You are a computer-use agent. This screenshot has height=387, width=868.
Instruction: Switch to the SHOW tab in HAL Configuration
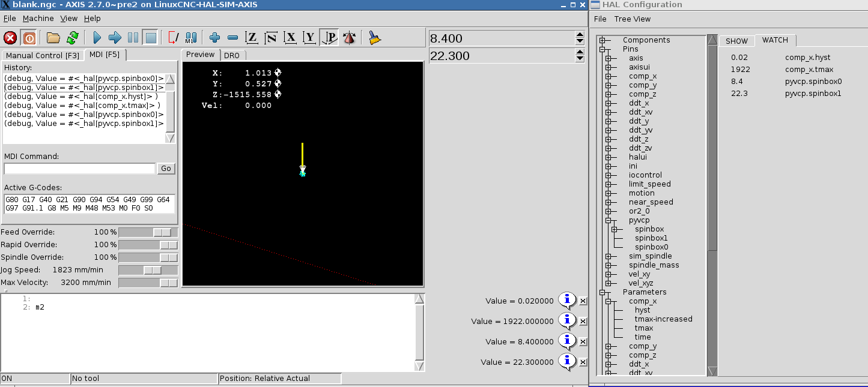(x=737, y=41)
